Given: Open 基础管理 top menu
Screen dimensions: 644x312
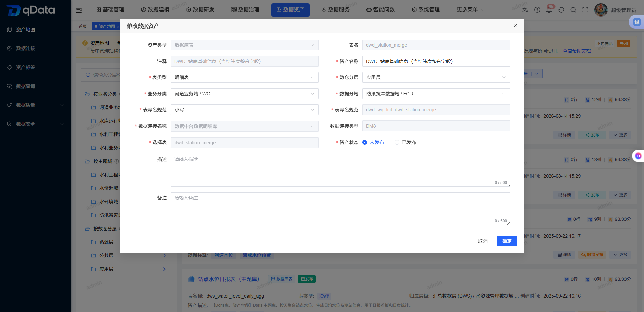Looking at the screenshot, I should pyautogui.click(x=110, y=10).
